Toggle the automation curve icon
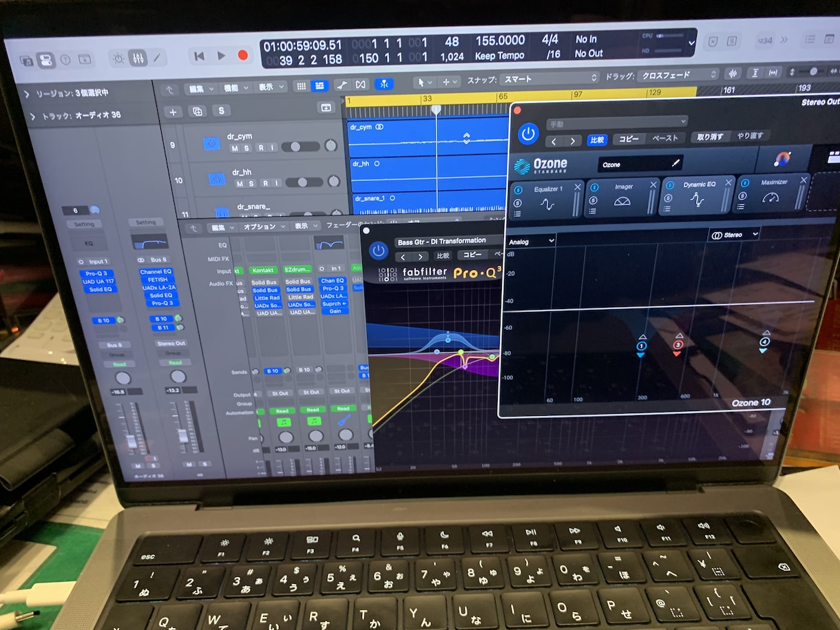 [x=342, y=85]
